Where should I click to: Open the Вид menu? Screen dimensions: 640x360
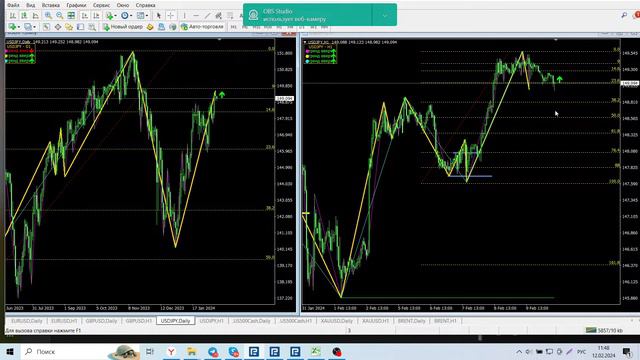pyautogui.click(x=31, y=5)
